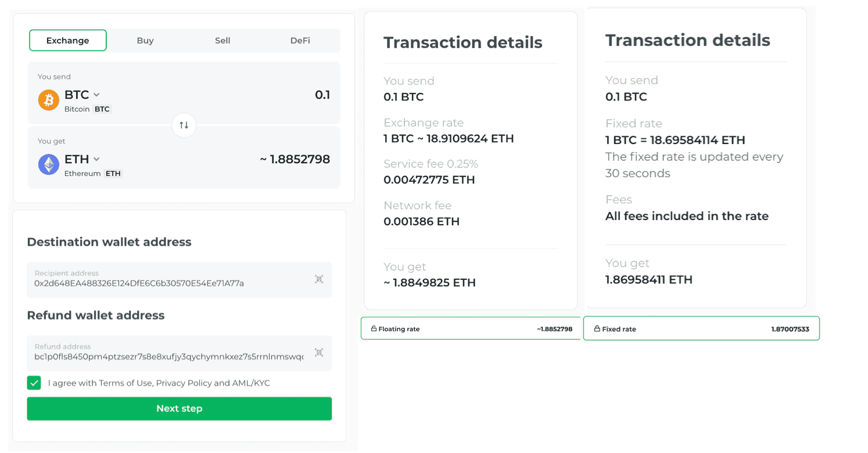Click the lock icon beside Fixed rate

pos(598,328)
